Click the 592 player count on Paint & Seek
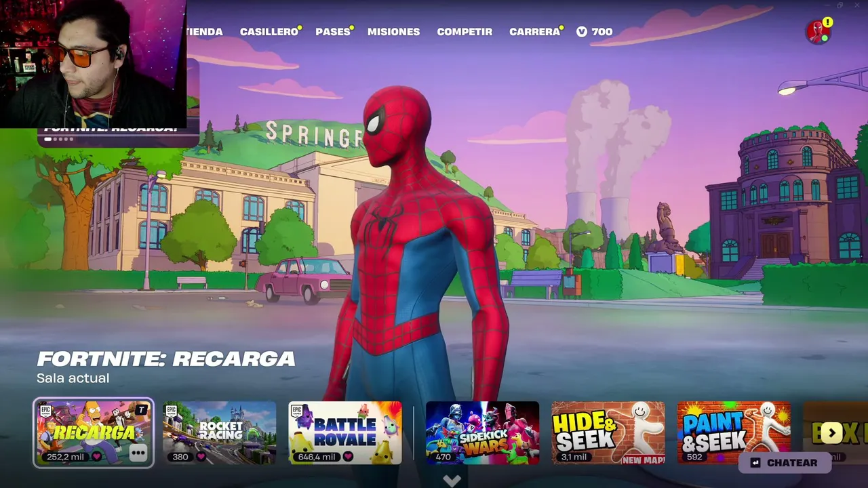The width and height of the screenshot is (868, 488). [x=694, y=457]
